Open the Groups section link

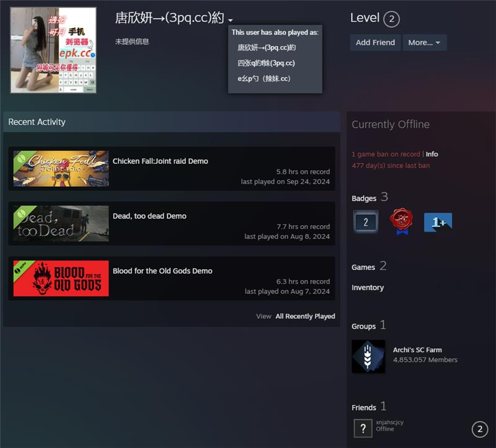point(364,326)
